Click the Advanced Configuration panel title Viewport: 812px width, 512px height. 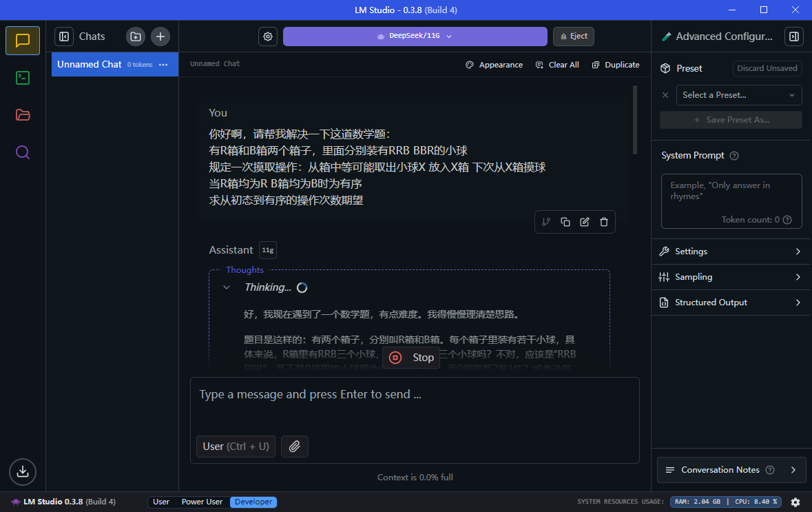pos(724,37)
